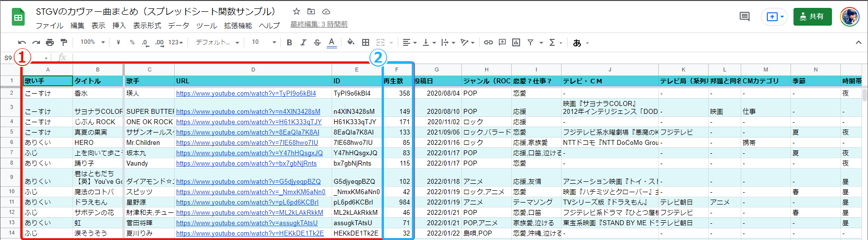The image size is (868, 240).
Task: Open the ファイル menu
Action: click(x=49, y=25)
